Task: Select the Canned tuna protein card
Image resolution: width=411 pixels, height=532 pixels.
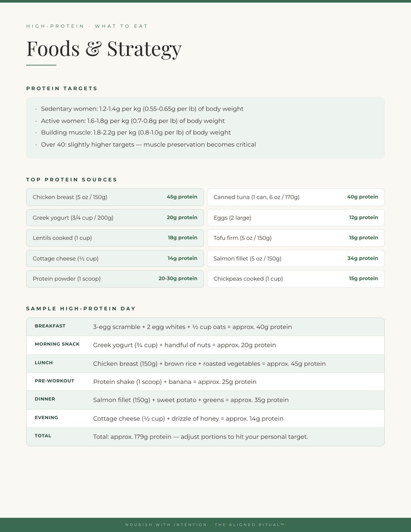Action: (296, 197)
